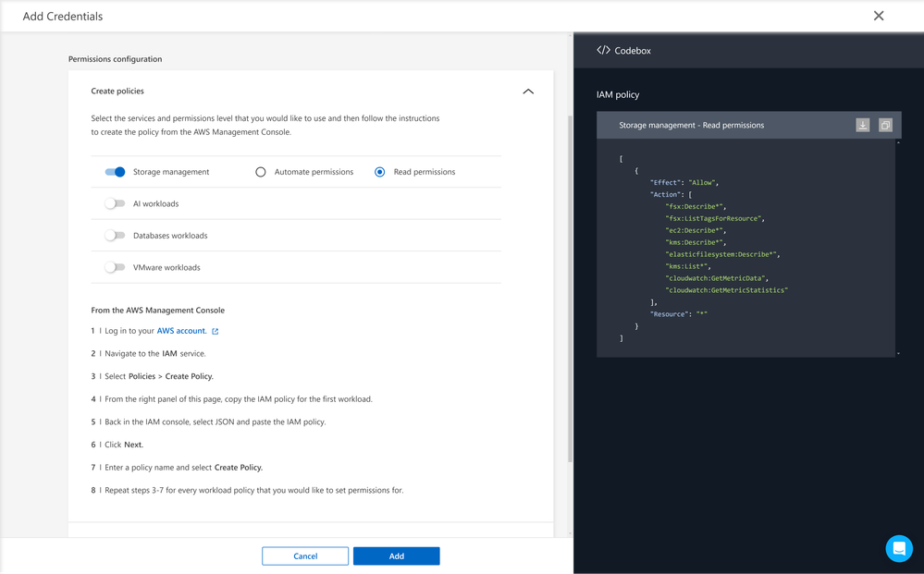This screenshot has height=574, width=924.
Task: Click the Storage management policy header
Action: tap(692, 125)
